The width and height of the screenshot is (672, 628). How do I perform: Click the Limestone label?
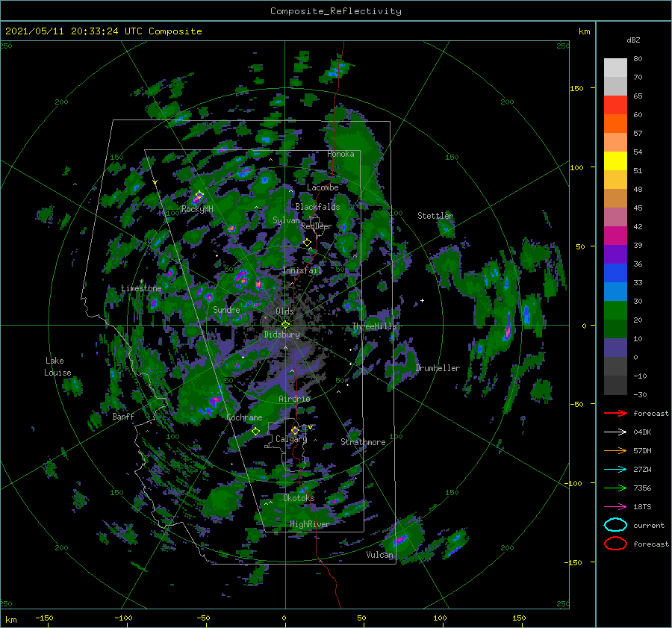coord(141,288)
